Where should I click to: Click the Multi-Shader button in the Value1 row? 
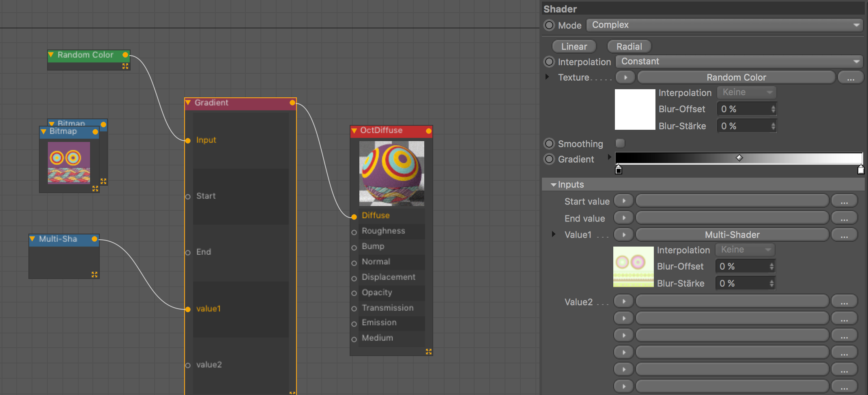[732, 234]
